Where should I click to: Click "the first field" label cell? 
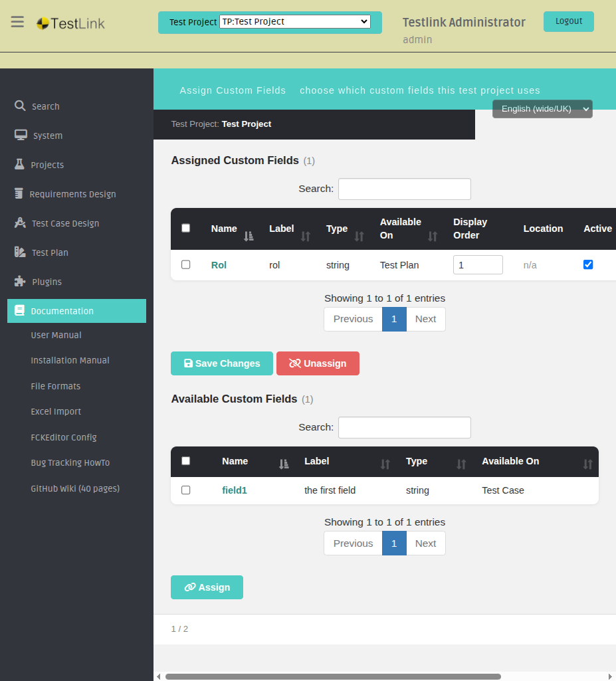pos(330,490)
